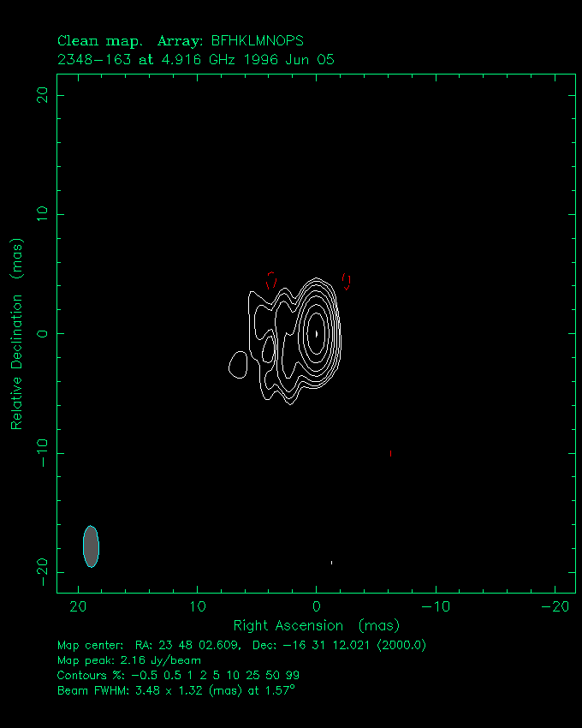
Task: Click the right red dashed negative contour
Action: click(347, 281)
